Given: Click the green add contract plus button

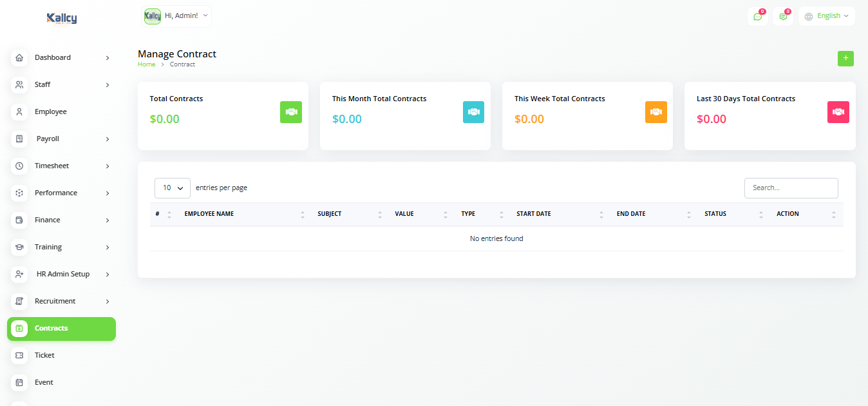Looking at the screenshot, I should click(x=845, y=59).
